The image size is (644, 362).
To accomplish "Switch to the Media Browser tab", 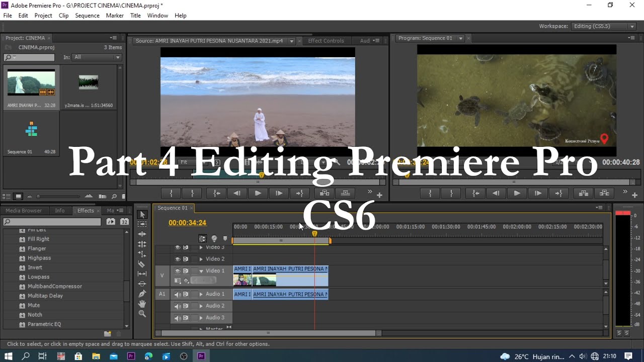I will pyautogui.click(x=24, y=211).
